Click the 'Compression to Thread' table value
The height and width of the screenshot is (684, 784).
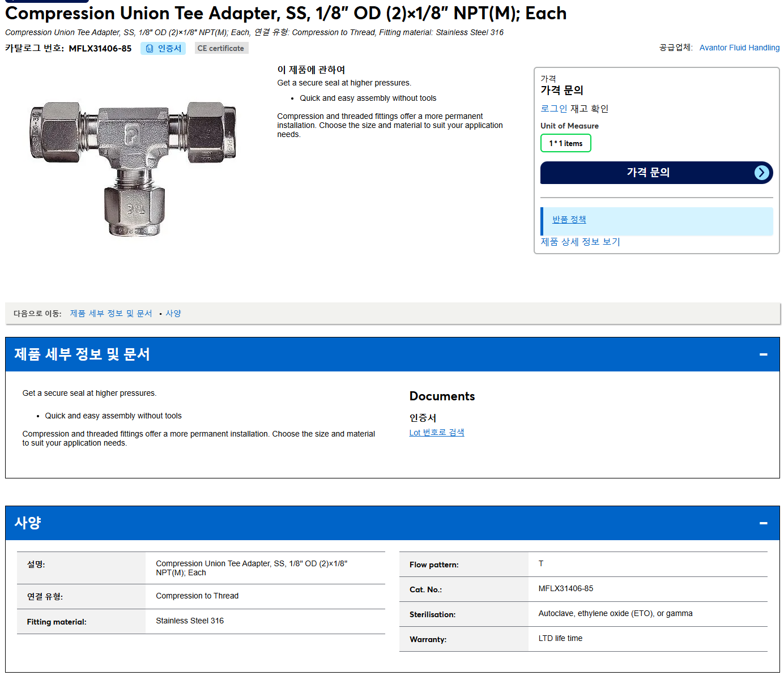[197, 596]
